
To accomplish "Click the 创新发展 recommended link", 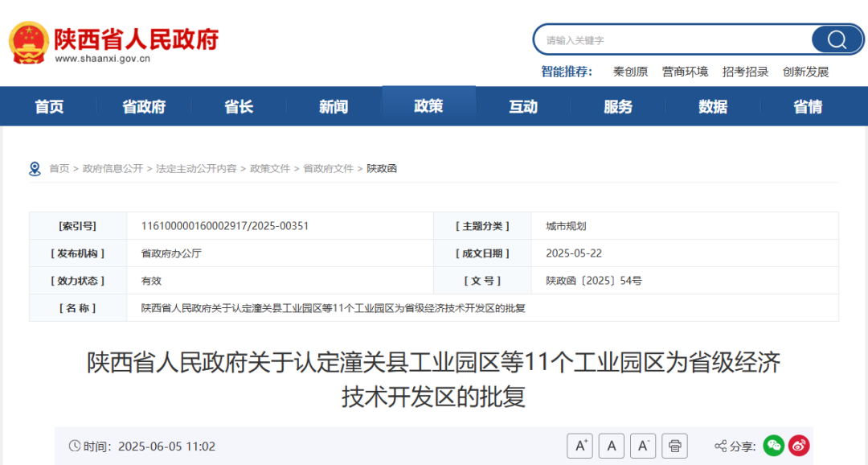I will click(x=805, y=72).
